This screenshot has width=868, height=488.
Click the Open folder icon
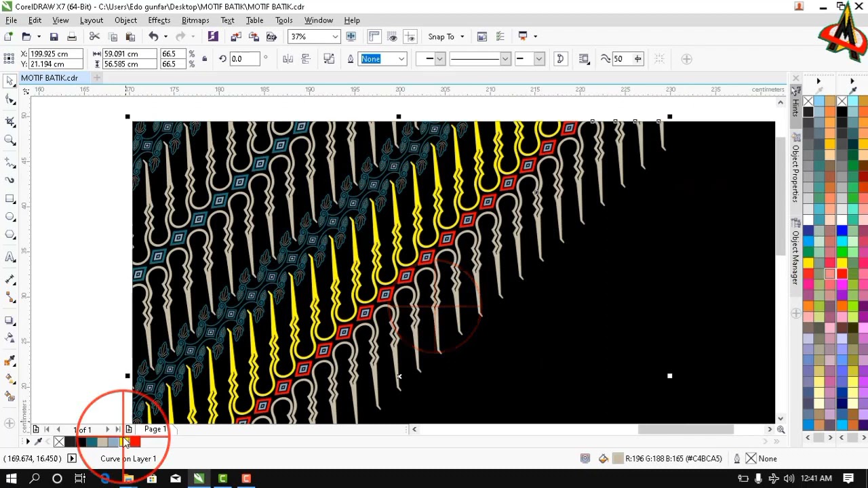point(26,37)
